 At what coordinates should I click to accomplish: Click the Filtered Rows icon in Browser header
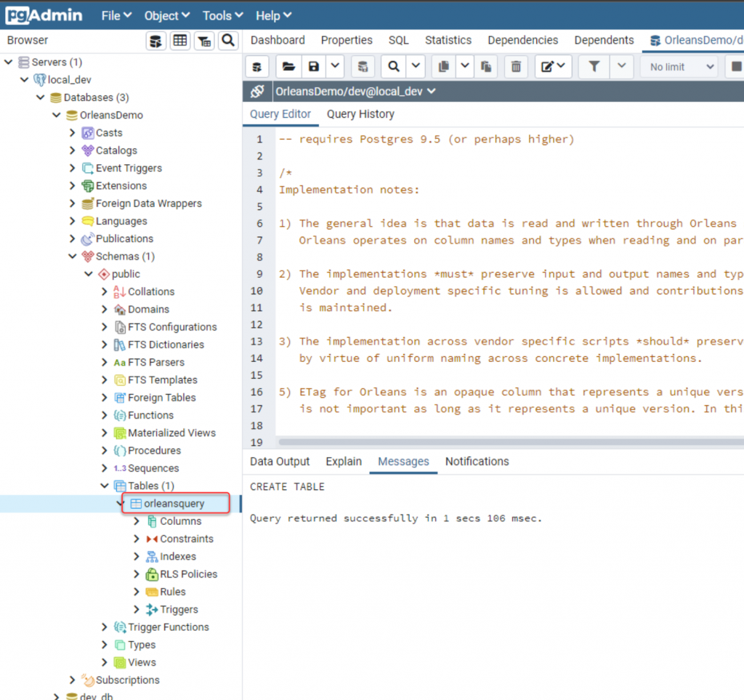pos(204,41)
